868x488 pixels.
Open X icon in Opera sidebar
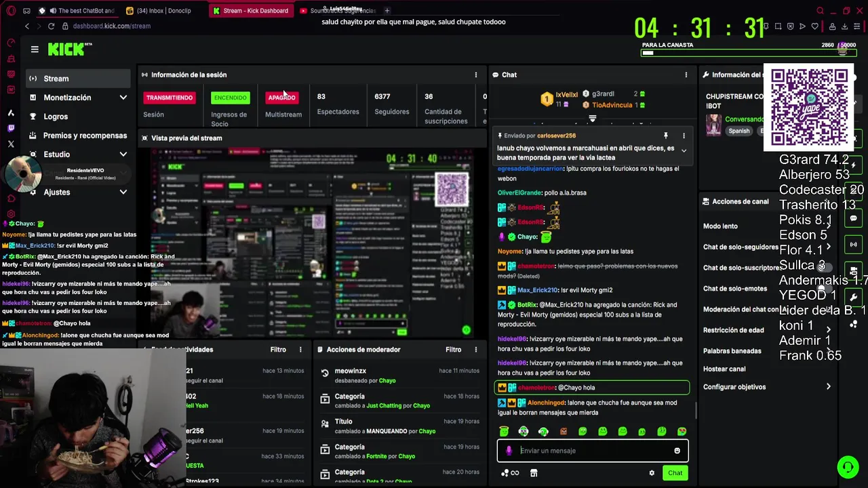[11, 144]
